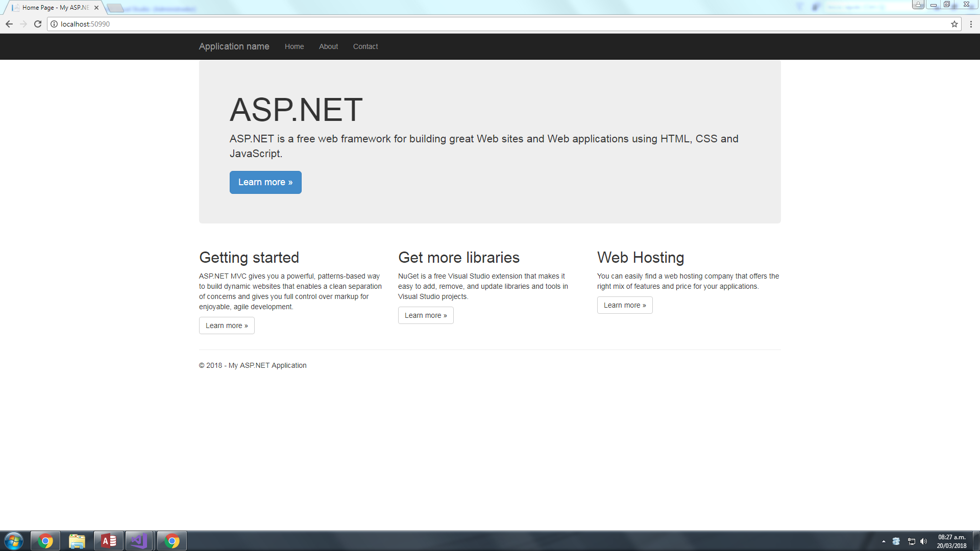
Task: Open the volume speaker tray icon
Action: click(923, 541)
